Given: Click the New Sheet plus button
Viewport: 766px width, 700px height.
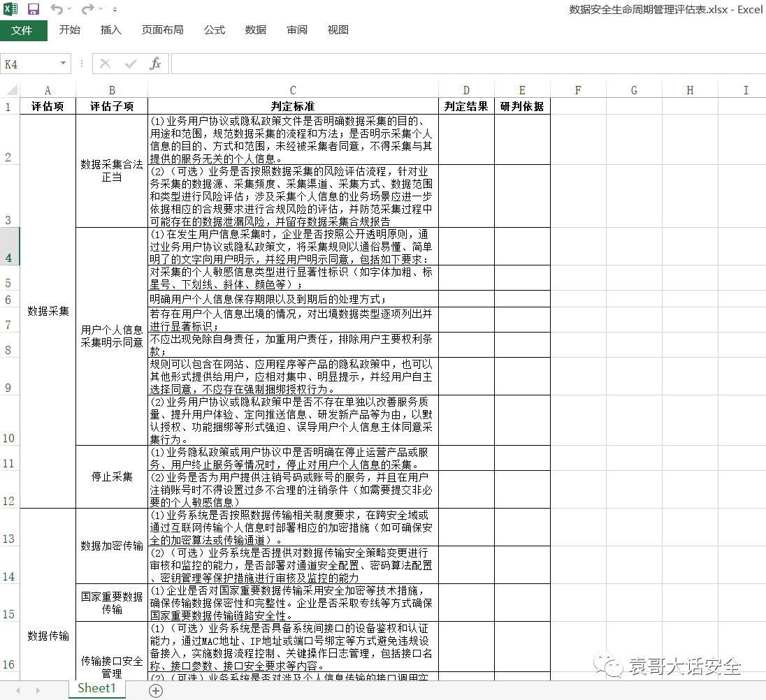Looking at the screenshot, I should 155,691.
